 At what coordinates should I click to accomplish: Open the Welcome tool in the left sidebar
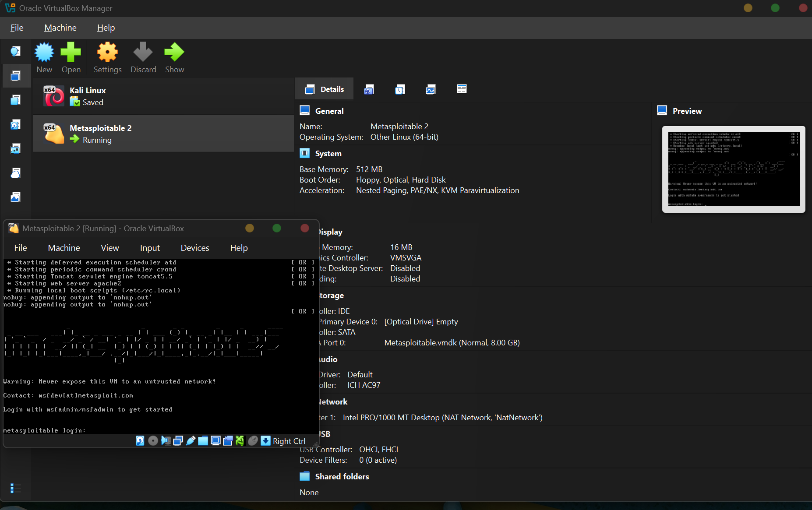pos(15,51)
